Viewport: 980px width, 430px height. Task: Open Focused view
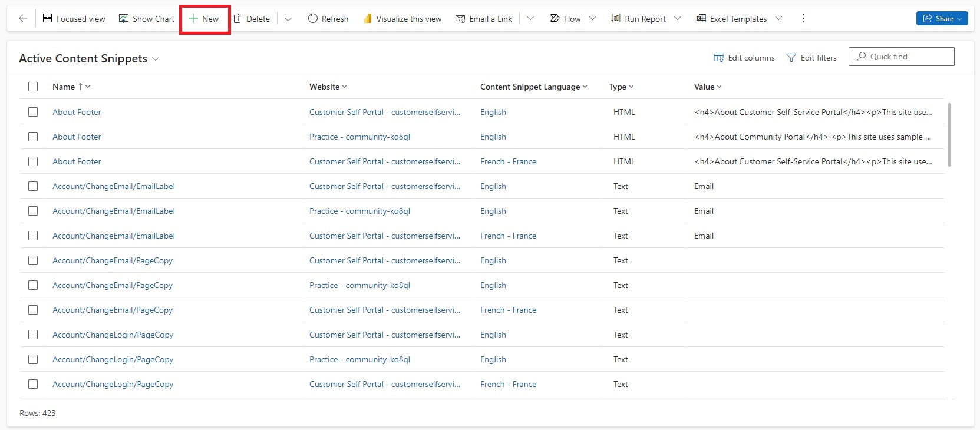tap(74, 19)
